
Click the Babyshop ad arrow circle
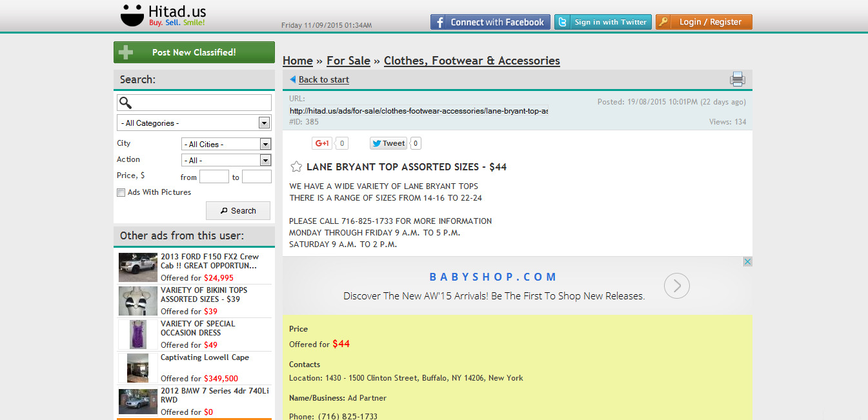(x=677, y=285)
